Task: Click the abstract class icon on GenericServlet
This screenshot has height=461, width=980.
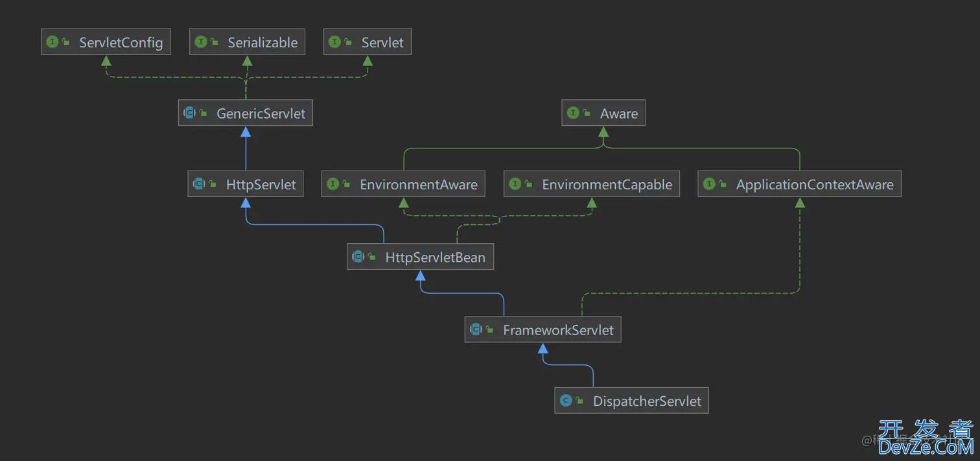Action: (x=190, y=113)
